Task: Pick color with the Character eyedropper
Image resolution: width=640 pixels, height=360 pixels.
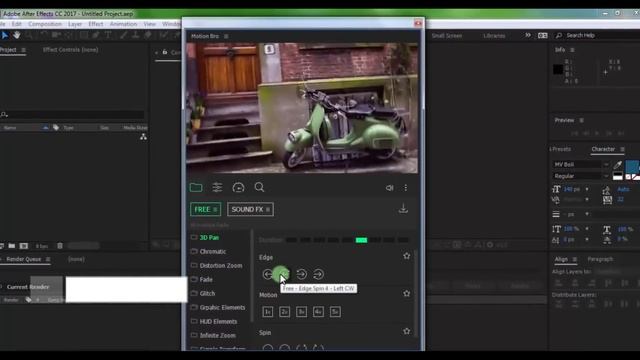Action: (x=618, y=164)
